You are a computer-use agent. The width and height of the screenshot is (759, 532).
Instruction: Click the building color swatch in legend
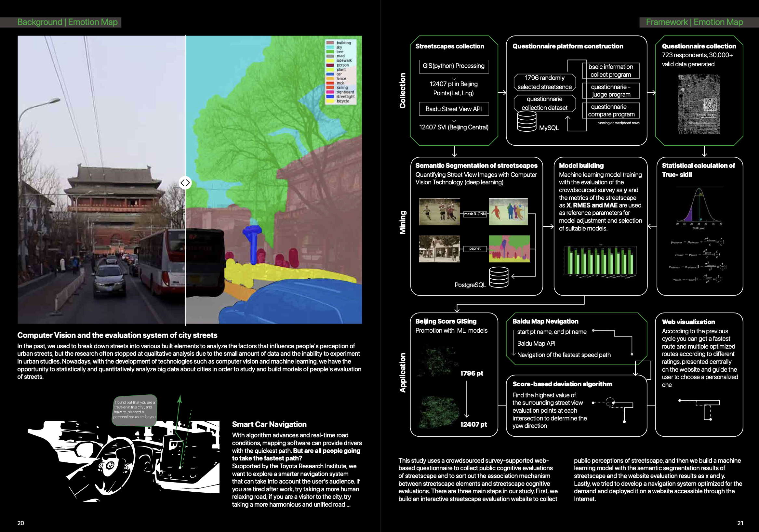(x=330, y=43)
